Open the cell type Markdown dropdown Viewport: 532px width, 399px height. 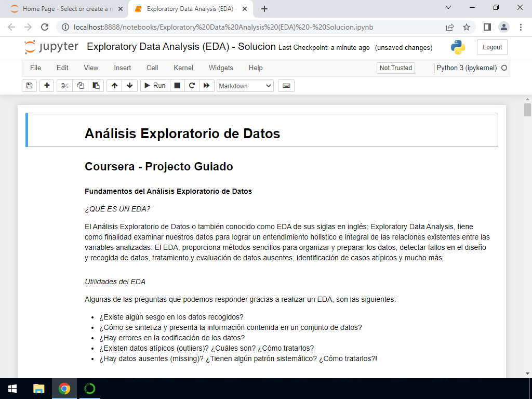[x=245, y=86]
